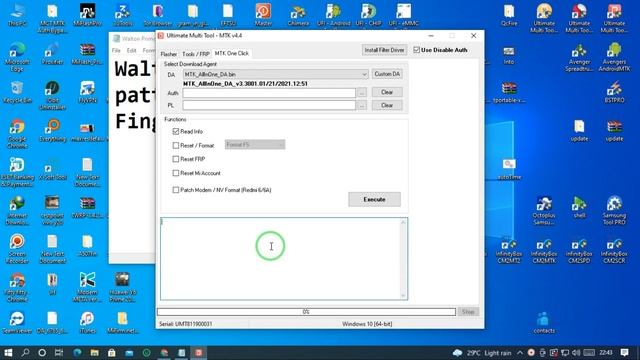
Task: Click inside the log output area
Action: point(280,259)
